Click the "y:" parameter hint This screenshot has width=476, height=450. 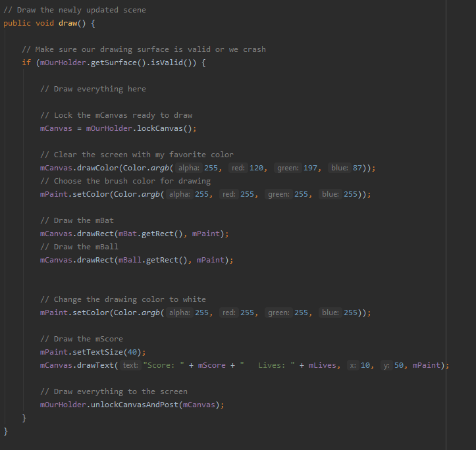pyautogui.click(x=386, y=365)
